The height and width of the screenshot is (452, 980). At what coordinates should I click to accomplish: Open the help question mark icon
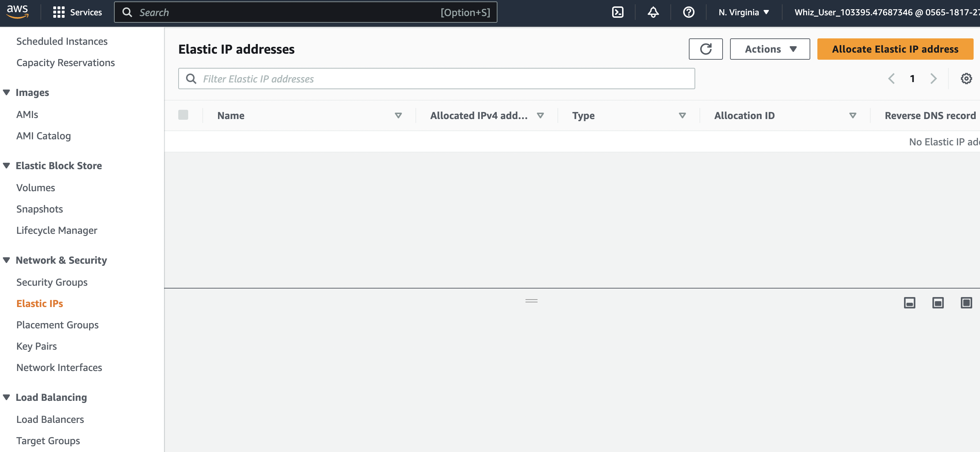pyautogui.click(x=688, y=12)
